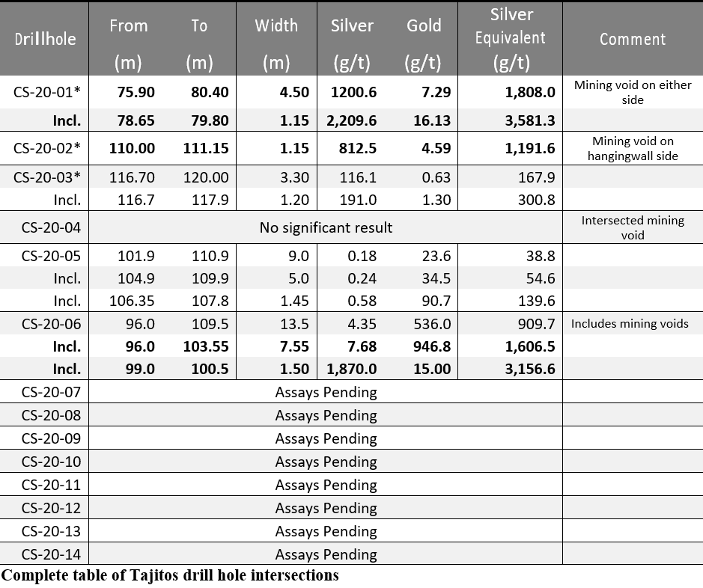Click the silver value 1,870.0

pyautogui.click(x=352, y=370)
